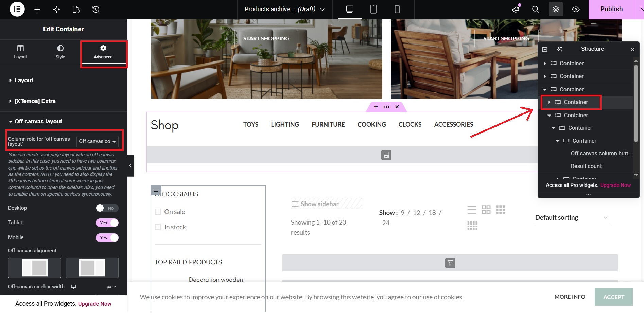Click the add element plus icon
This screenshot has height=318, width=644.
coord(37,9)
